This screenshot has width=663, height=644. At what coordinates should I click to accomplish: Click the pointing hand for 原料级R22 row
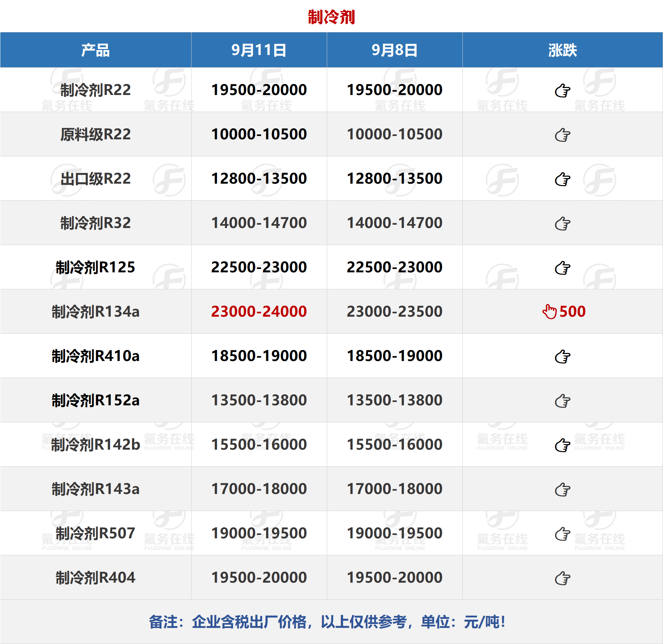point(562,135)
